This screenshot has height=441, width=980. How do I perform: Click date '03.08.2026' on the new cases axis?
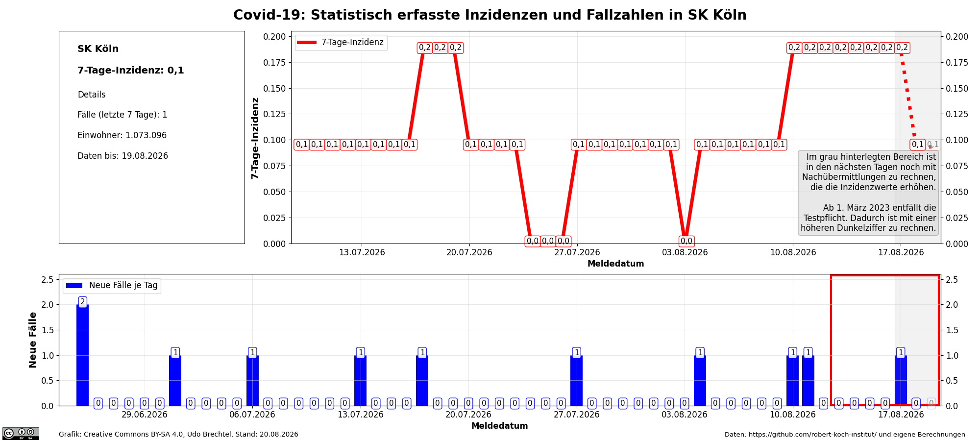685,415
